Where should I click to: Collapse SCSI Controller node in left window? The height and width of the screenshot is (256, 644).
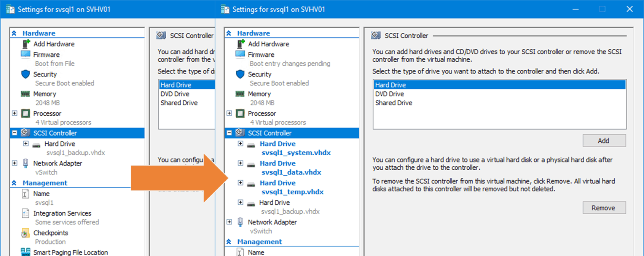(x=14, y=133)
